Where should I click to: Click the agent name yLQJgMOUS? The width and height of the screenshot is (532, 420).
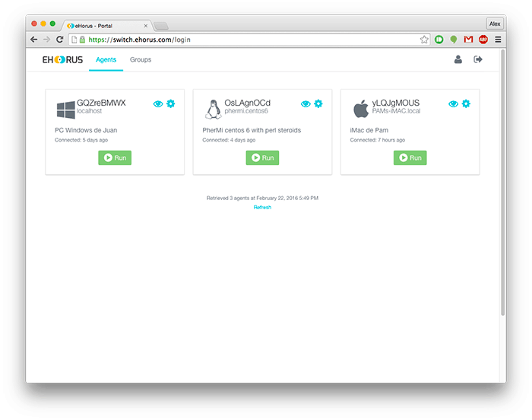point(396,103)
